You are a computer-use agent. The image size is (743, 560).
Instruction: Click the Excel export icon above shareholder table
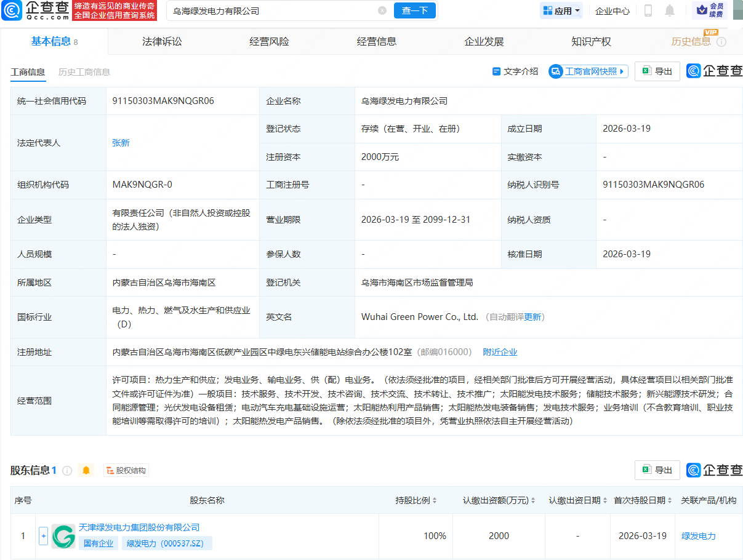pyautogui.click(x=657, y=470)
